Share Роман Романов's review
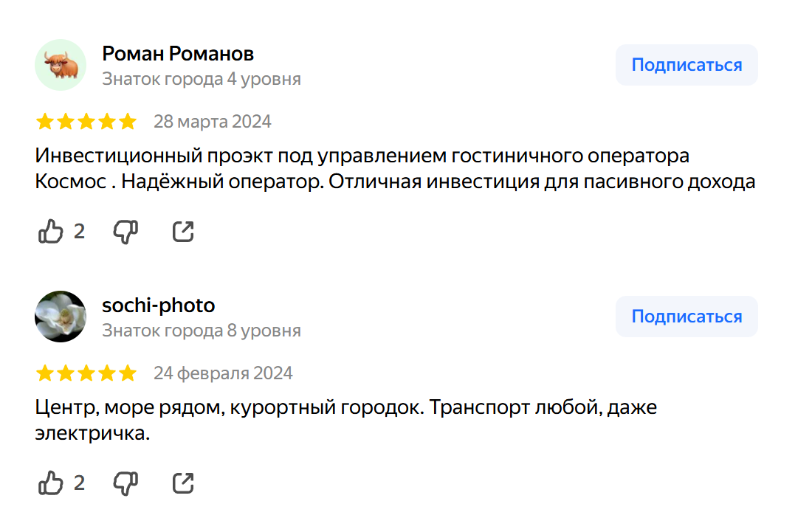 pyautogui.click(x=182, y=231)
